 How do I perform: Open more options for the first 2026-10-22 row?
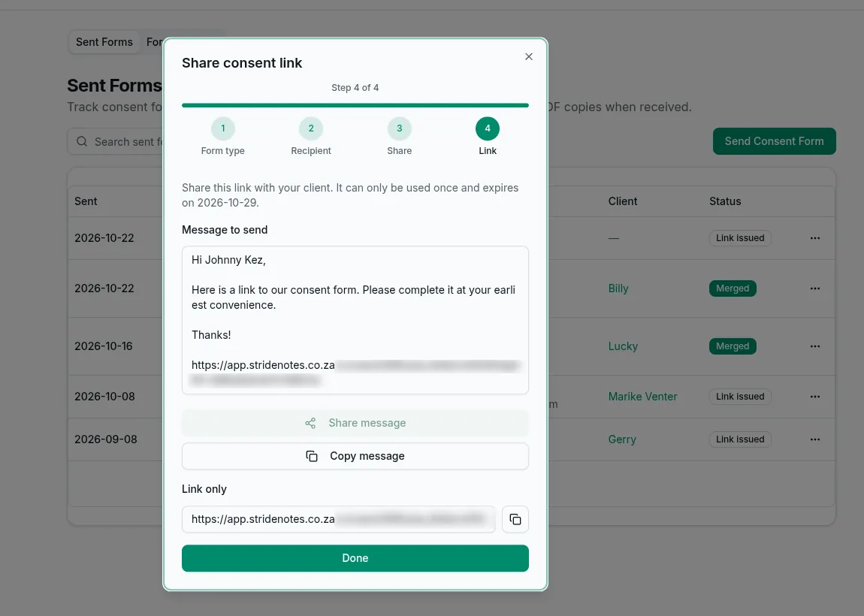tap(815, 238)
